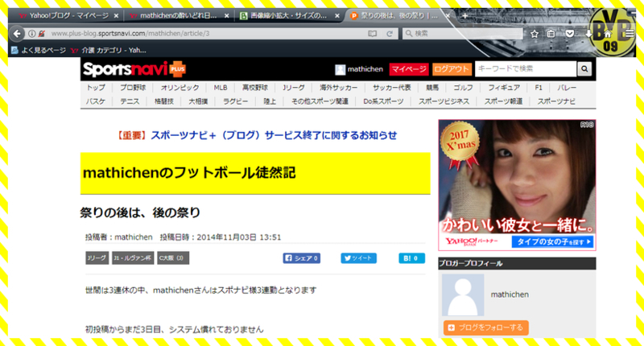
Task: Open Jリーグ navigation item
Action: [294, 88]
